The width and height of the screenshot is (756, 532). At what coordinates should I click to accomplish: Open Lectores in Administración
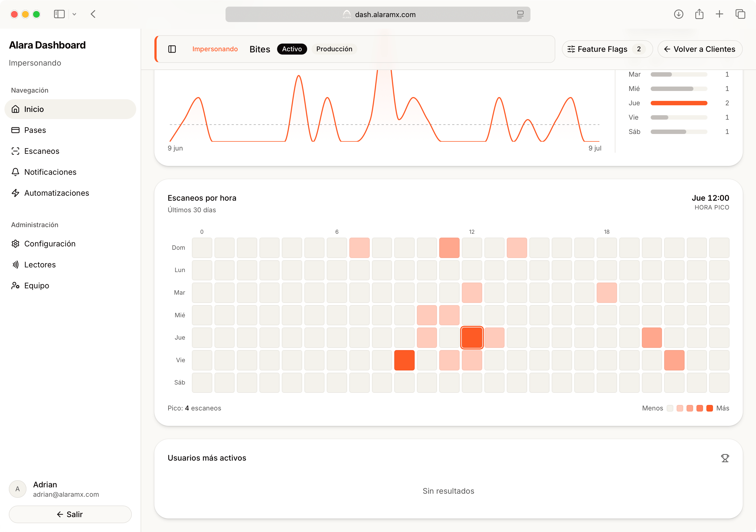point(70,265)
